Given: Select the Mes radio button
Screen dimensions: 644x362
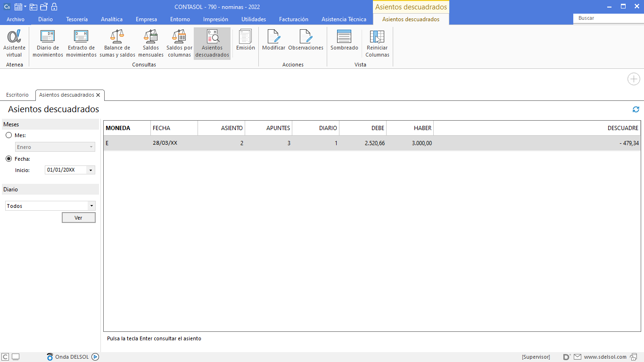Looking at the screenshot, I should tap(8, 135).
